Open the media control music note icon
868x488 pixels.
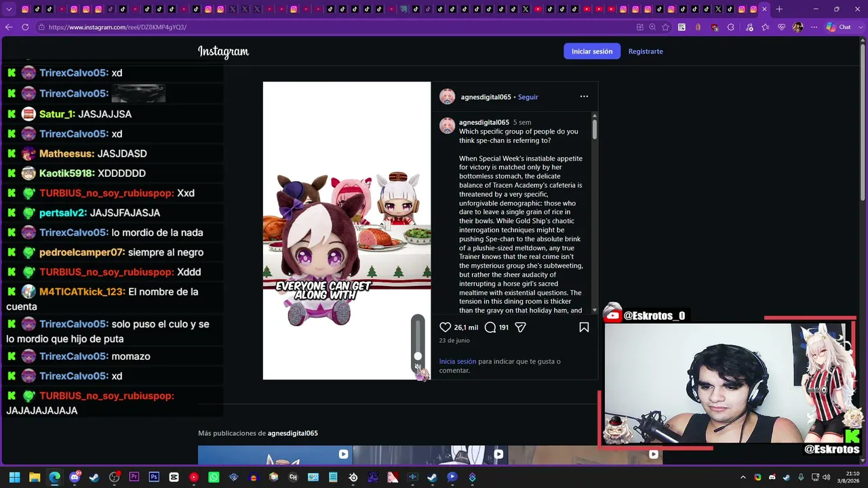tap(749, 27)
